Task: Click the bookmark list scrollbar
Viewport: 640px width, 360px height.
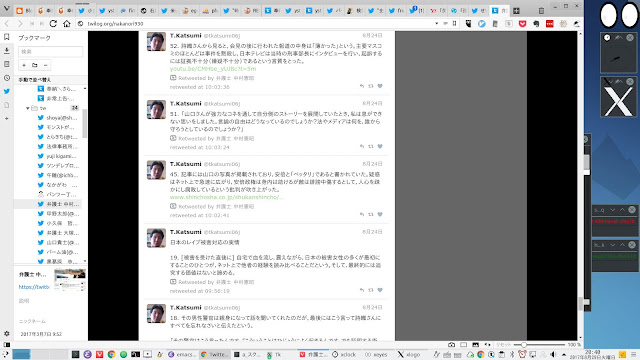Action: pos(84,122)
